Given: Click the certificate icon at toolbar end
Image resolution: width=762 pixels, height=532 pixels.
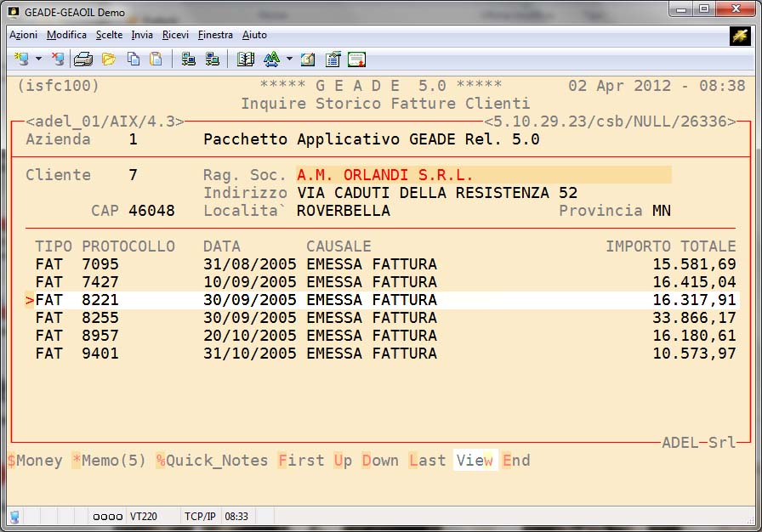Looking at the screenshot, I should [357, 59].
